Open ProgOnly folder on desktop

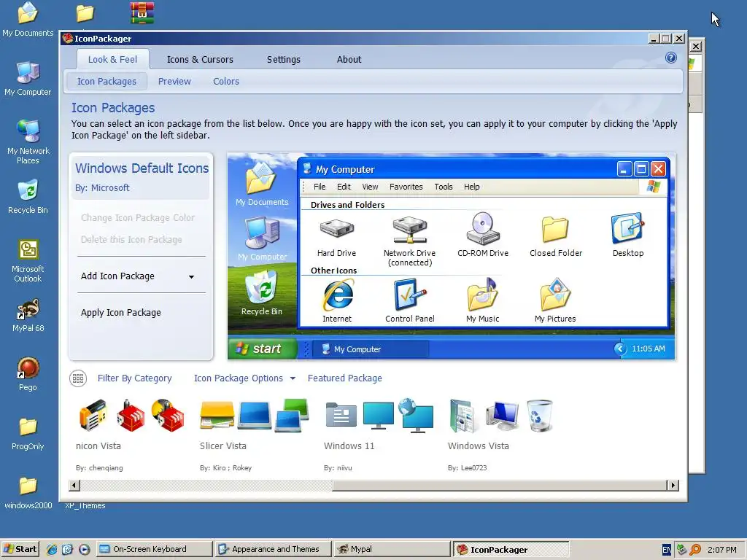pyautogui.click(x=28, y=427)
